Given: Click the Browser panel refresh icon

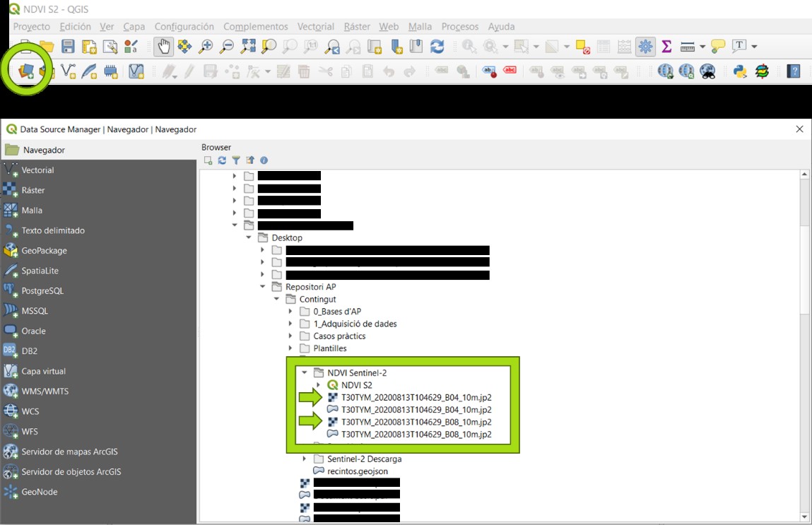Looking at the screenshot, I should click(x=222, y=160).
